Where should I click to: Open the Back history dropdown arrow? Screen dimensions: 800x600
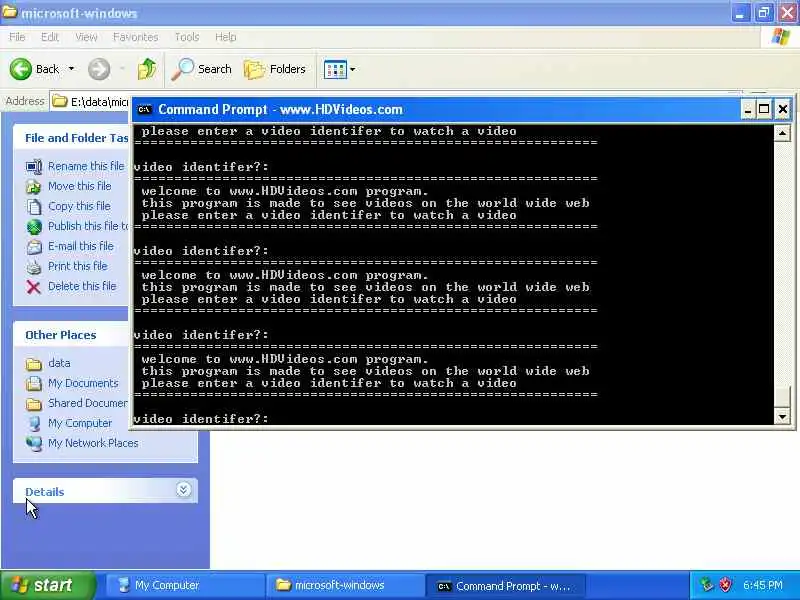[x=71, y=69]
